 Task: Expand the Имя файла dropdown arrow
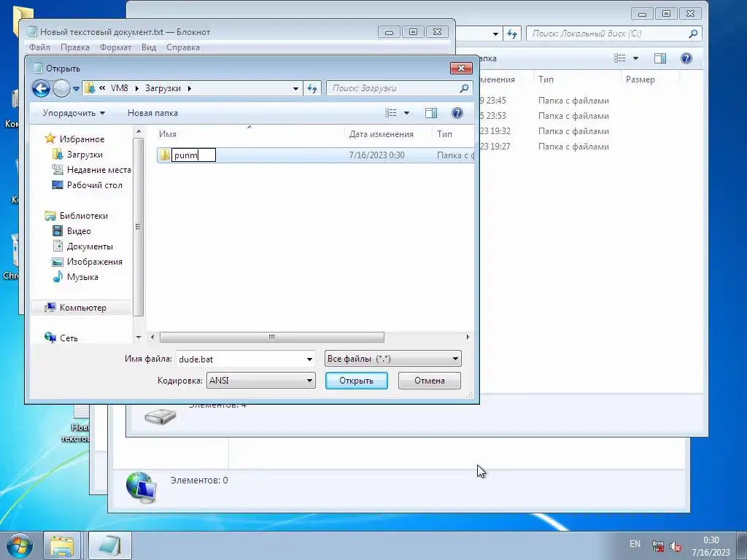tap(309, 359)
